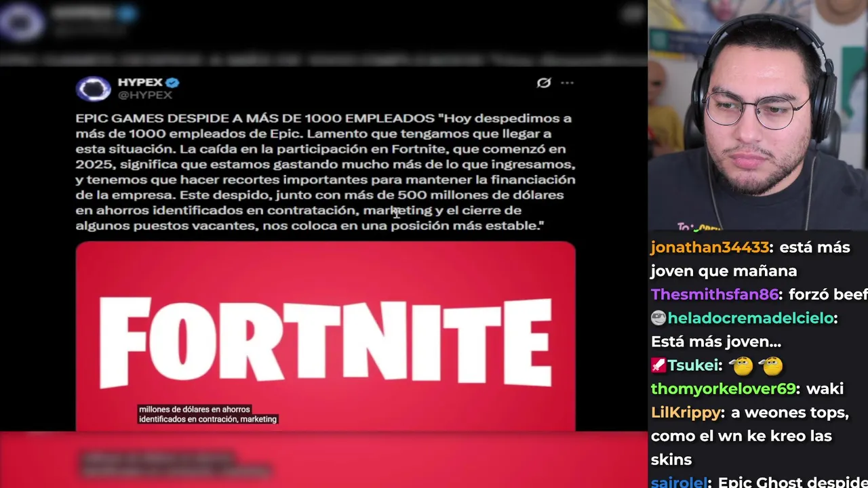The image size is (868, 488).
Task: Click the badge icon beside Tsukei
Action: [658, 365]
